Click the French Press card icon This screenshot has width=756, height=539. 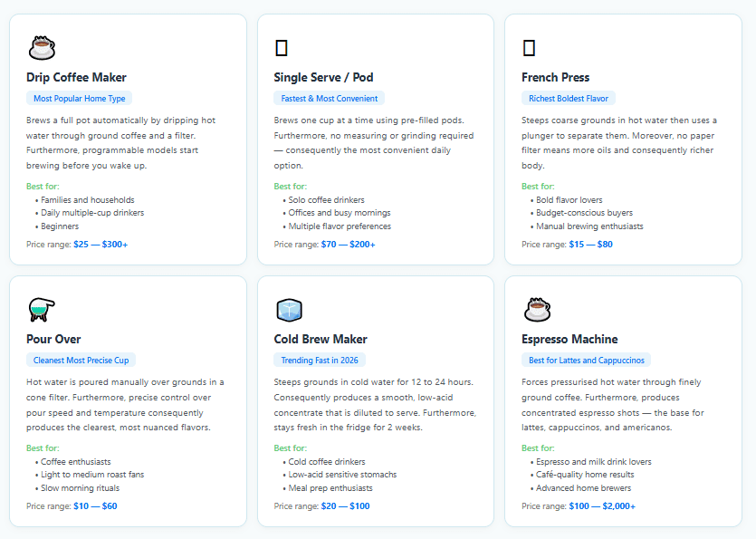click(x=529, y=48)
